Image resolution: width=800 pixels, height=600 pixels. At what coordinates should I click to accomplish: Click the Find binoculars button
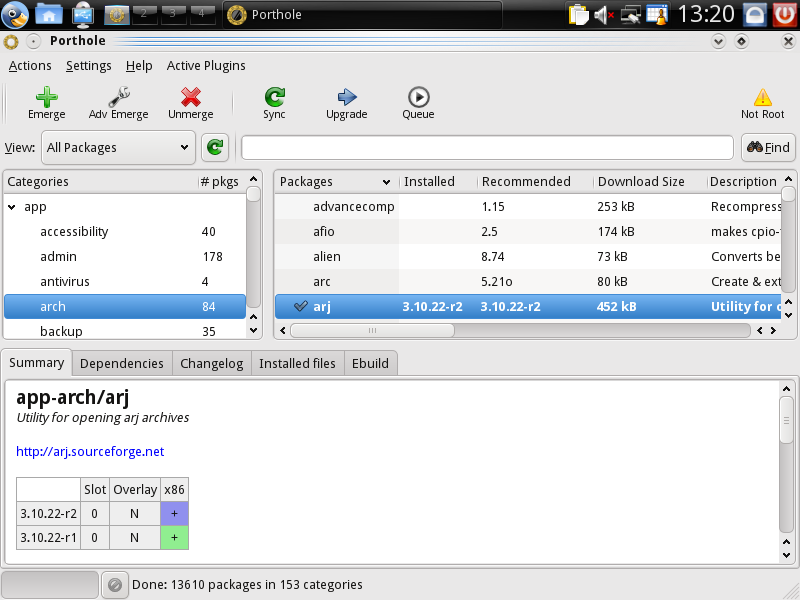tap(768, 147)
